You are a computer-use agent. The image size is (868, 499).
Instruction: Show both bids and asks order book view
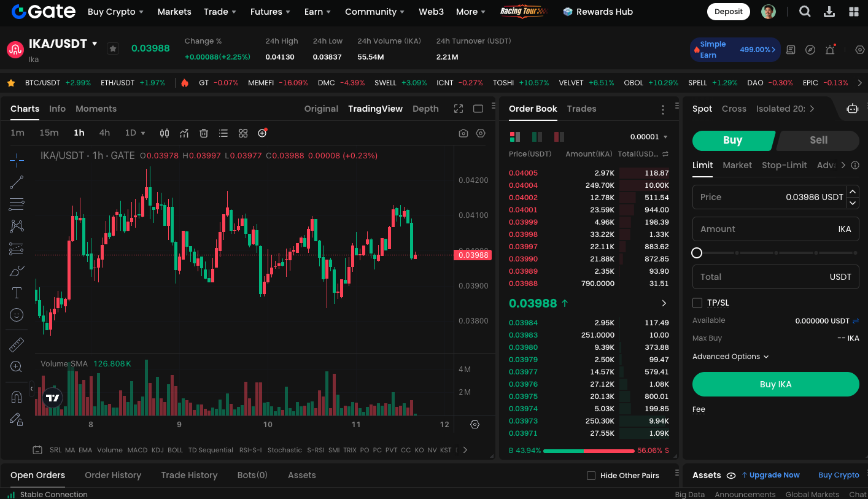point(515,137)
